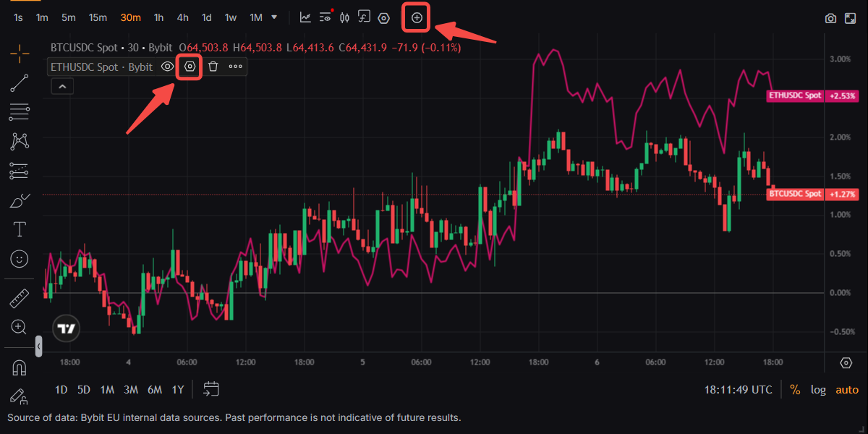Screen dimensions: 868x434
Task: Click the ETHUSDC Spot · Bybit legend name
Action: (102, 67)
